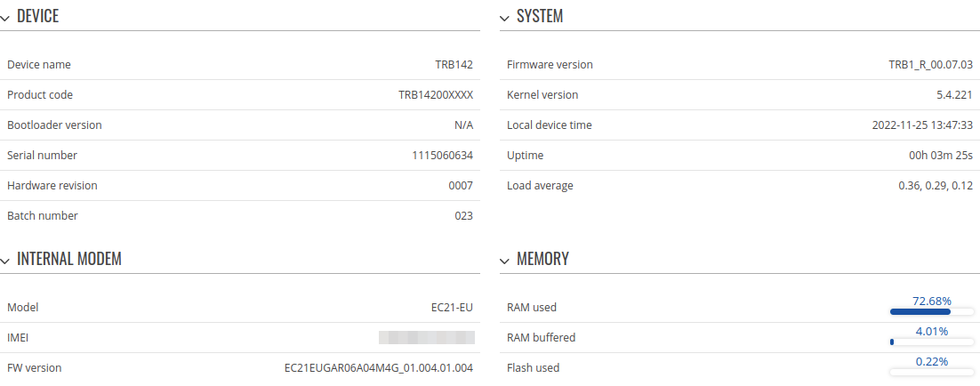Click the modem FW version string
This screenshot has height=386, width=980.
[378, 367]
